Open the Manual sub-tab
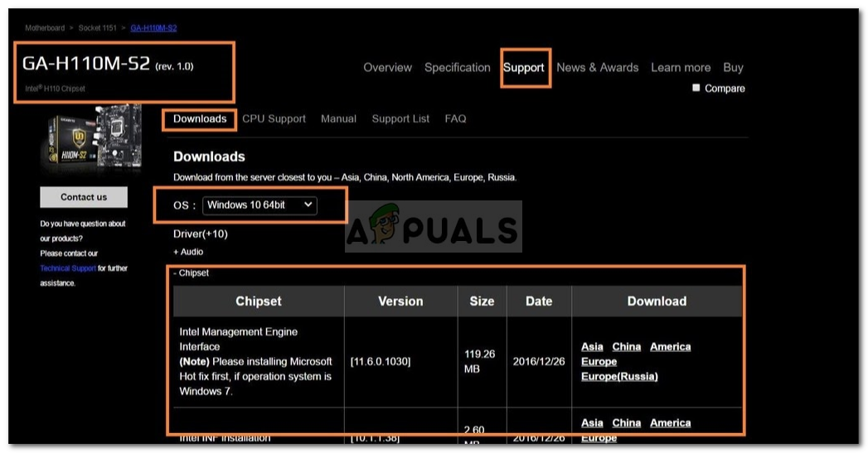The height and width of the screenshot is (453, 868). 338,119
